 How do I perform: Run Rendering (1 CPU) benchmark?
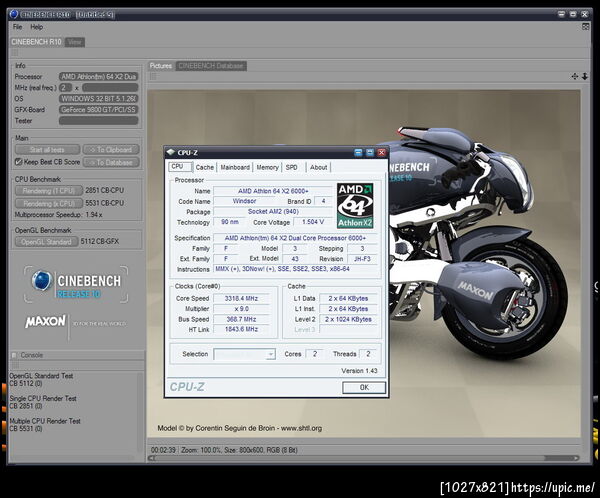[49, 190]
